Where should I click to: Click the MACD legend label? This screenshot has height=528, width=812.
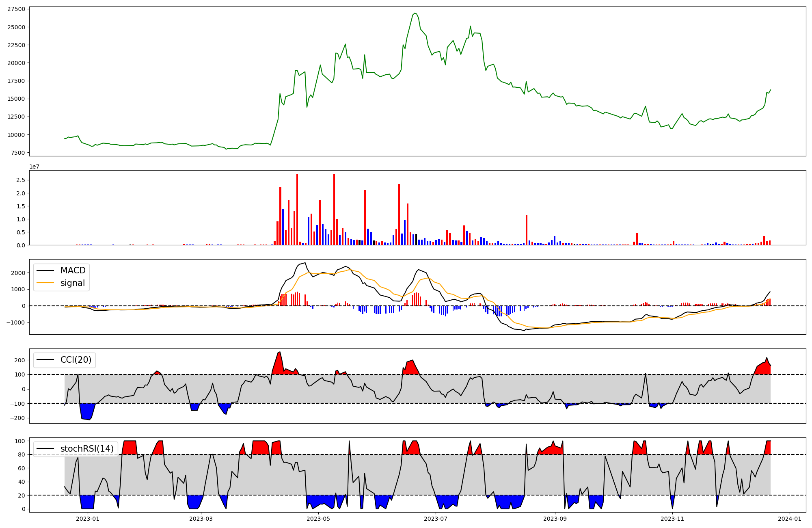click(x=73, y=270)
